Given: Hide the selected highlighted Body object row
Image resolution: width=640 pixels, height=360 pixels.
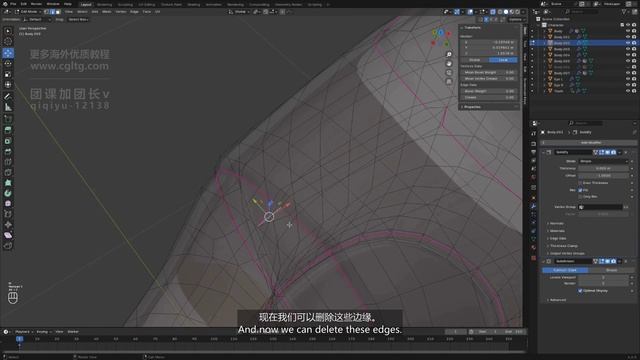Looking at the screenshot, I should click(x=628, y=43).
